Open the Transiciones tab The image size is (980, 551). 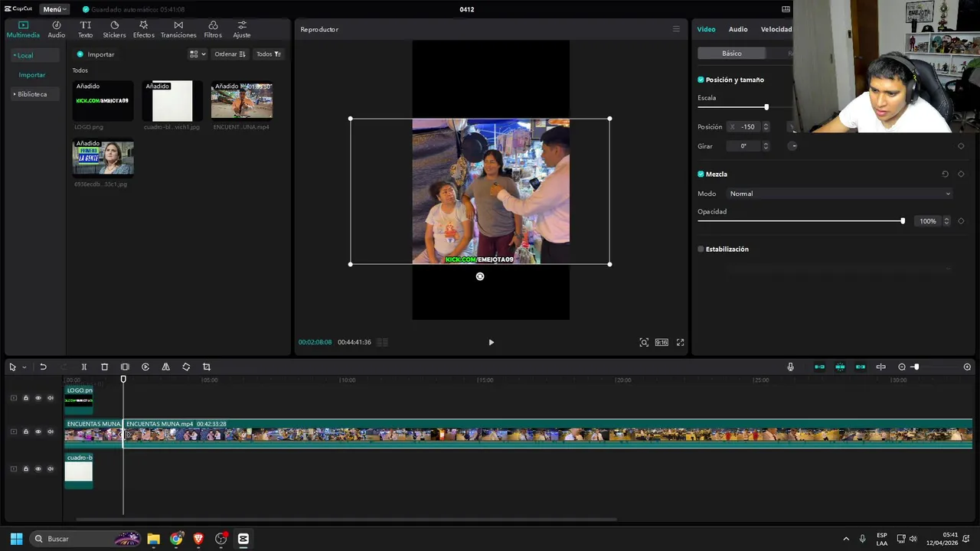[178, 29]
